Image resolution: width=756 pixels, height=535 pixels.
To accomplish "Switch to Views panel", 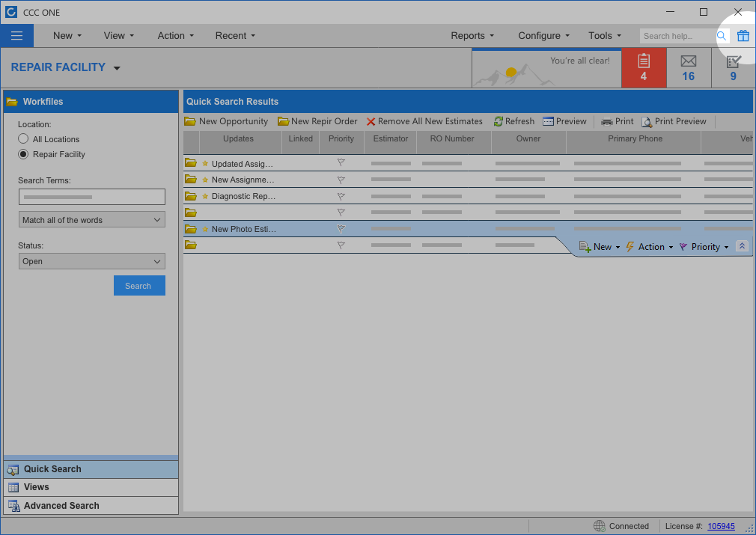I will click(91, 487).
